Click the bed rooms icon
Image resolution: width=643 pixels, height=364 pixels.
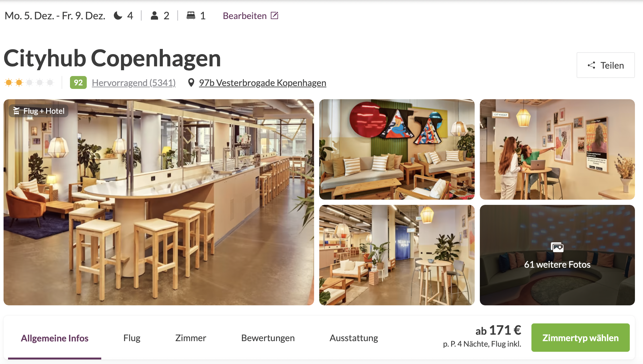tap(191, 15)
